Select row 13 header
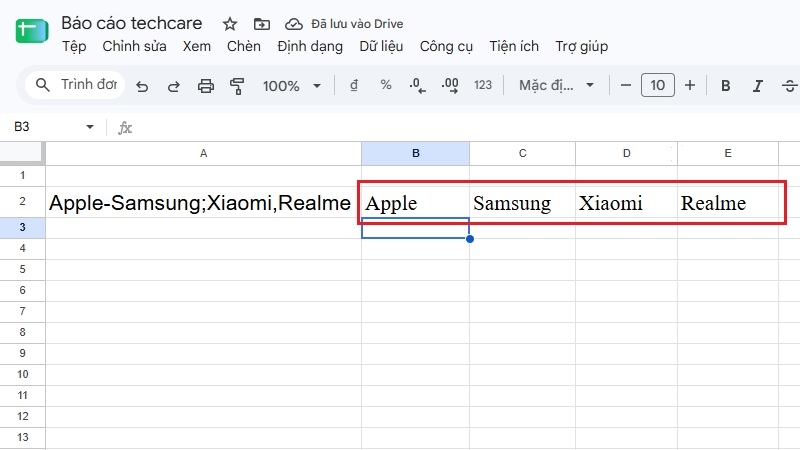The image size is (800, 450). (x=22, y=437)
